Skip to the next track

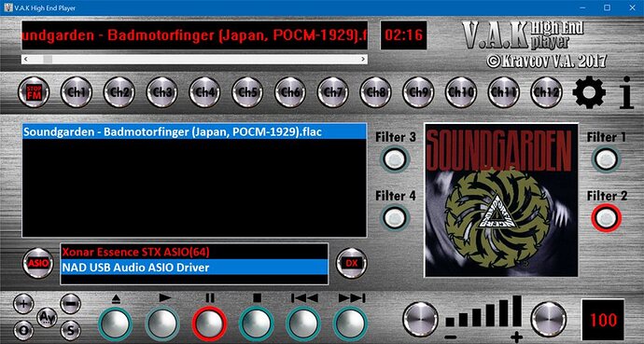click(350, 323)
